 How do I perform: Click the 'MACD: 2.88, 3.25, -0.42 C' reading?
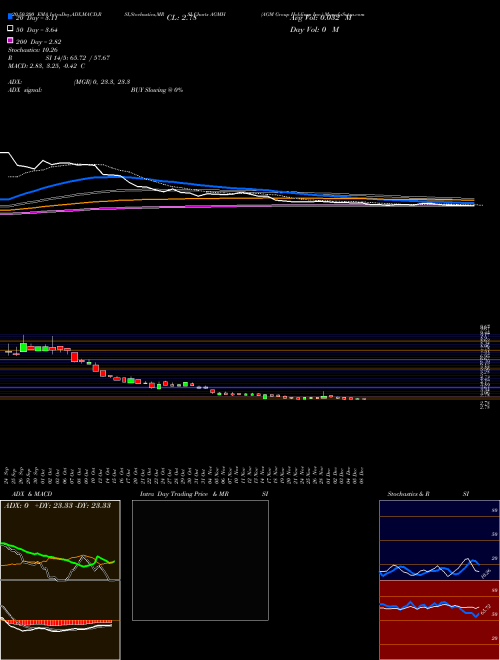click(47, 66)
